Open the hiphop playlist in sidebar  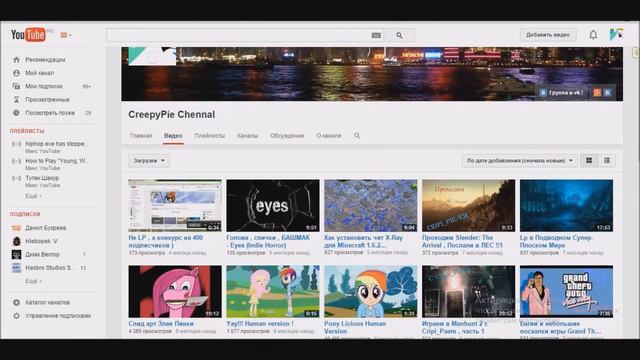pos(56,144)
